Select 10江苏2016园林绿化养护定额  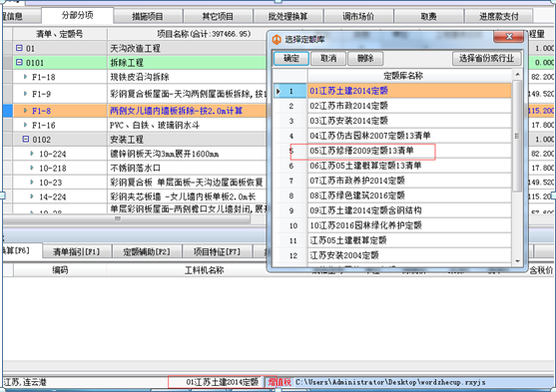pos(409,225)
